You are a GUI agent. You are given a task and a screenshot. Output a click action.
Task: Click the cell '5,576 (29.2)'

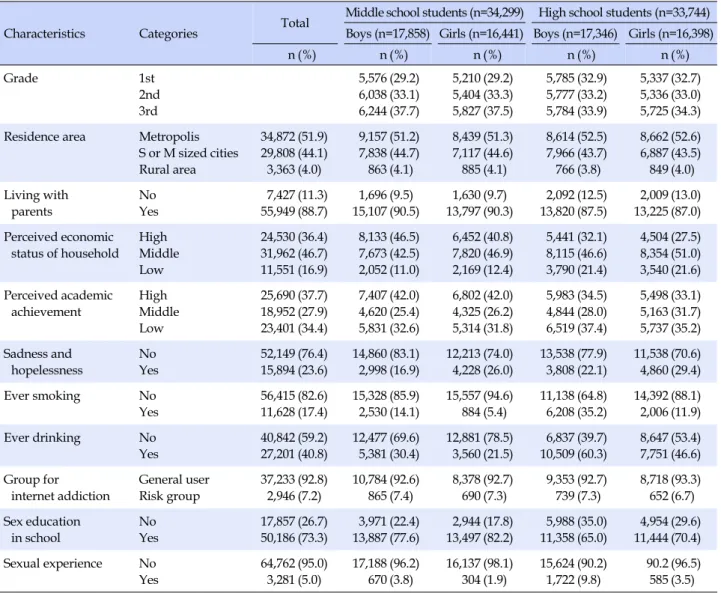click(389, 78)
